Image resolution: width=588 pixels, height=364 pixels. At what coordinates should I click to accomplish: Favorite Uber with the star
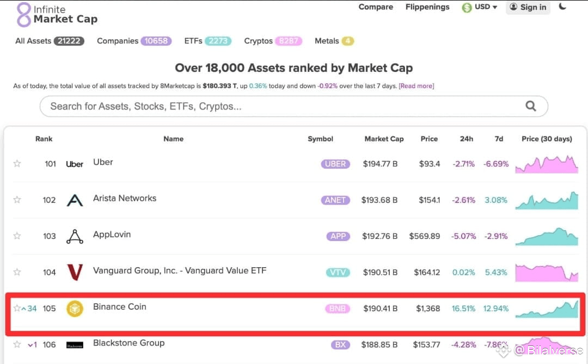click(17, 163)
